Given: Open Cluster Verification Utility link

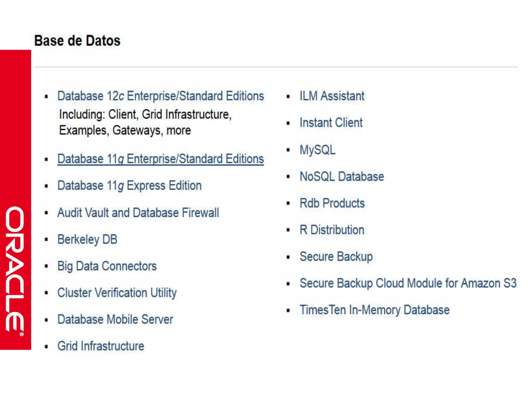Looking at the screenshot, I should [117, 293].
